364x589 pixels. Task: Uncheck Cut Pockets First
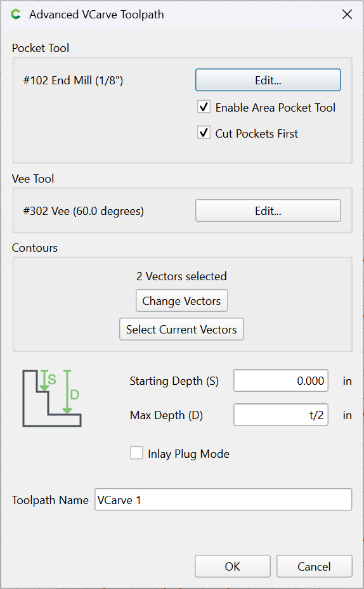204,133
